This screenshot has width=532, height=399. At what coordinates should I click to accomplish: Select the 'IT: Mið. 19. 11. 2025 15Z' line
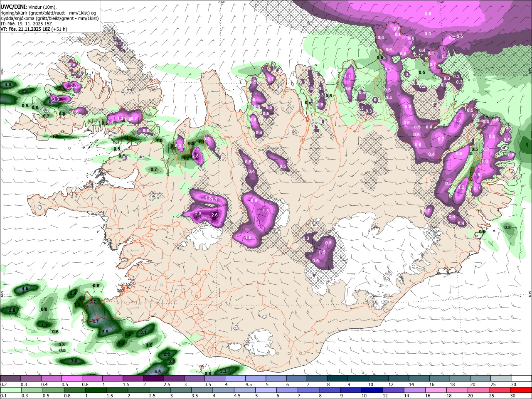click(26, 24)
